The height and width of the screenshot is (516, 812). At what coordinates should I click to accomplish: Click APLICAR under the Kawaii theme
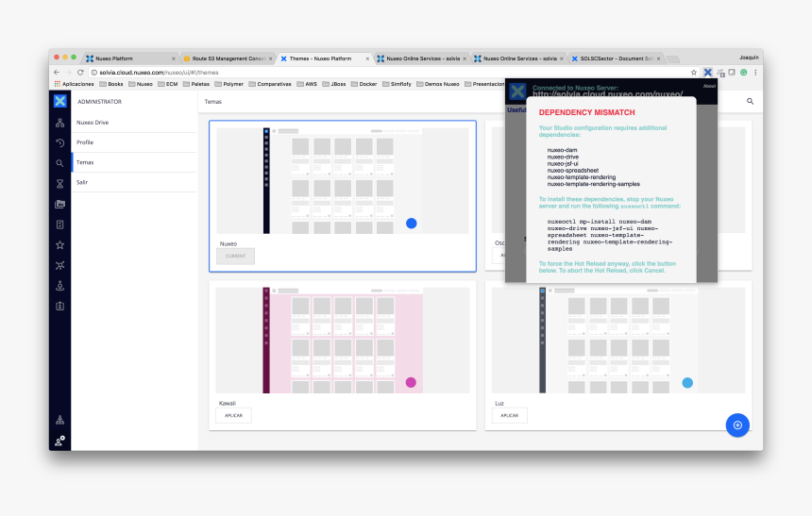(x=233, y=416)
